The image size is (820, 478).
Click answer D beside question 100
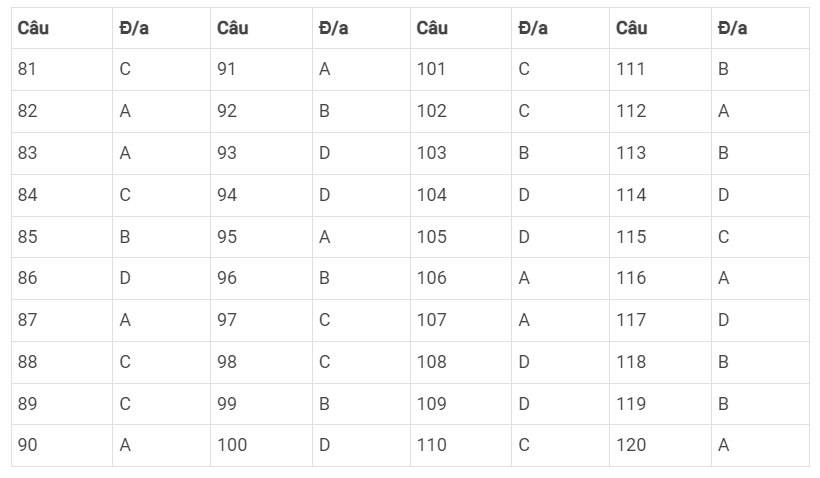pyautogui.click(x=361, y=446)
